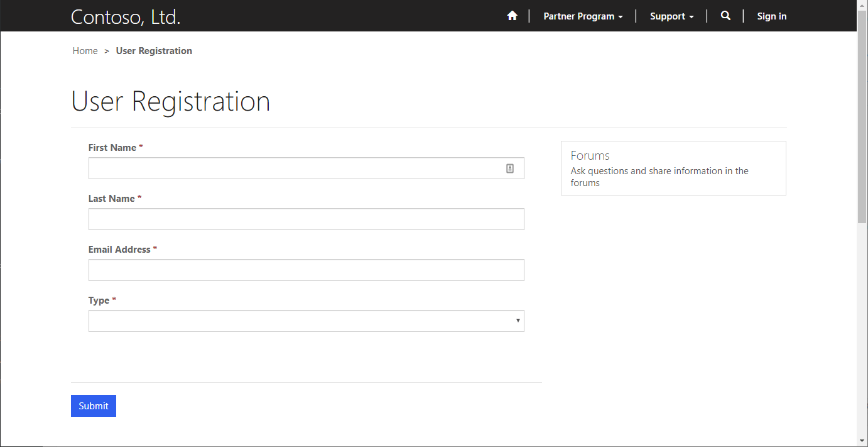868x447 pixels.
Task: Open the Partner Program dropdown menu
Action: pos(583,16)
